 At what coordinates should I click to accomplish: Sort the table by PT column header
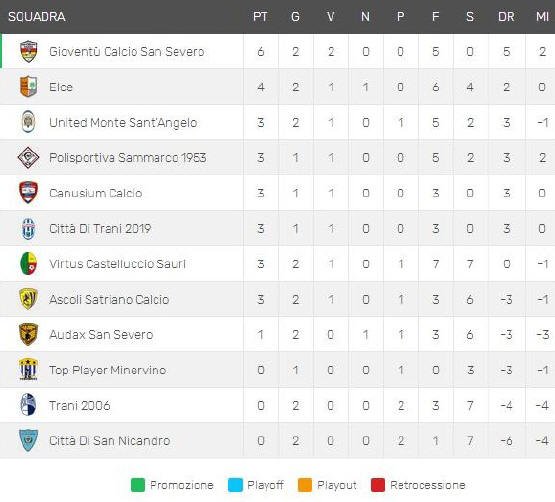tap(260, 17)
